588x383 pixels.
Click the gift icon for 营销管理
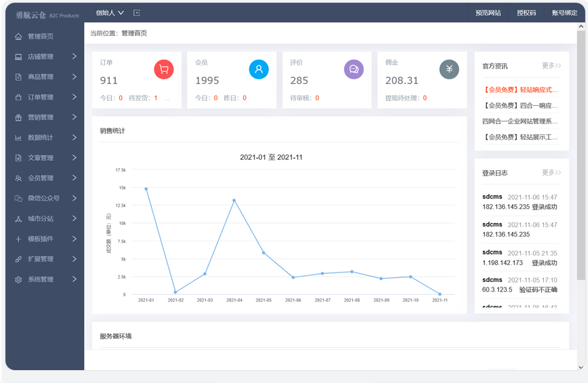coord(18,117)
